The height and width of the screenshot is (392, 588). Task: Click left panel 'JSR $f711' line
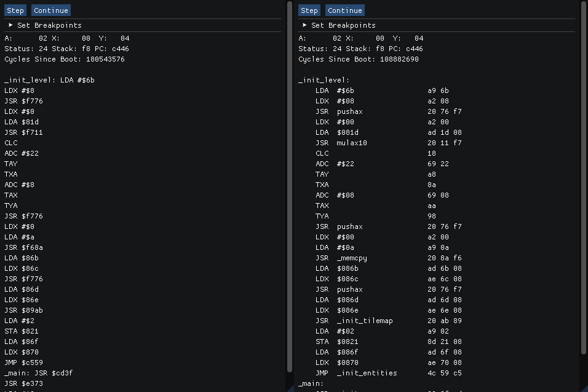pyautogui.click(x=23, y=132)
